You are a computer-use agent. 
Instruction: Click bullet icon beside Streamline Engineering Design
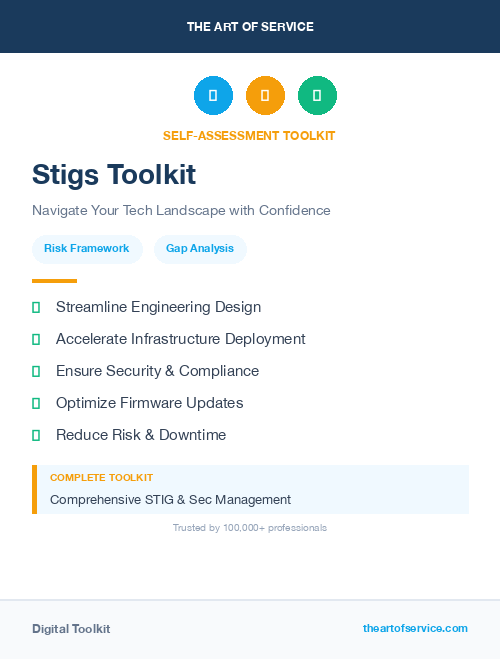[x=36, y=308]
